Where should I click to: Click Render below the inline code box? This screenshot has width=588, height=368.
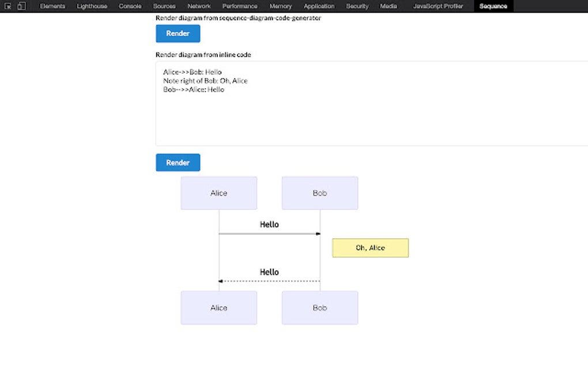tap(178, 162)
